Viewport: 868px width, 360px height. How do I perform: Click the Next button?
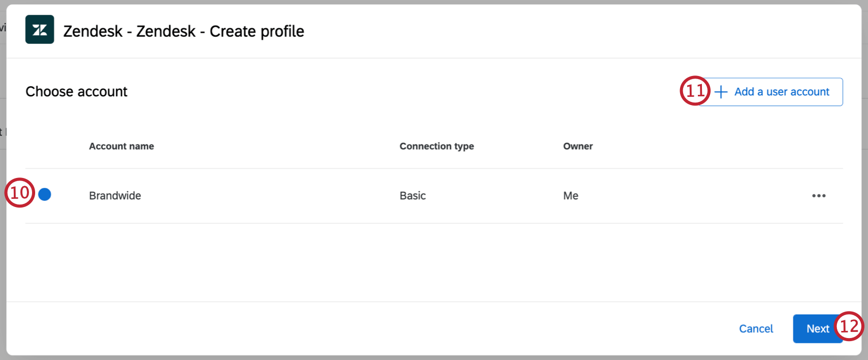[x=817, y=329]
